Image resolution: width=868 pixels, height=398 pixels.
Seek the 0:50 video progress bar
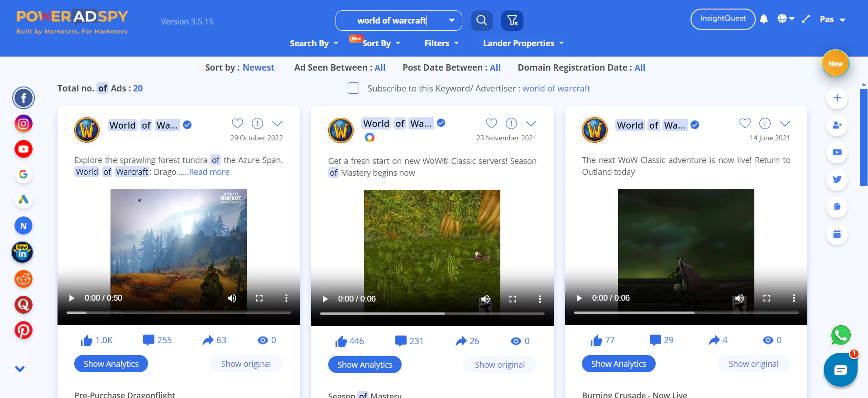178,312
